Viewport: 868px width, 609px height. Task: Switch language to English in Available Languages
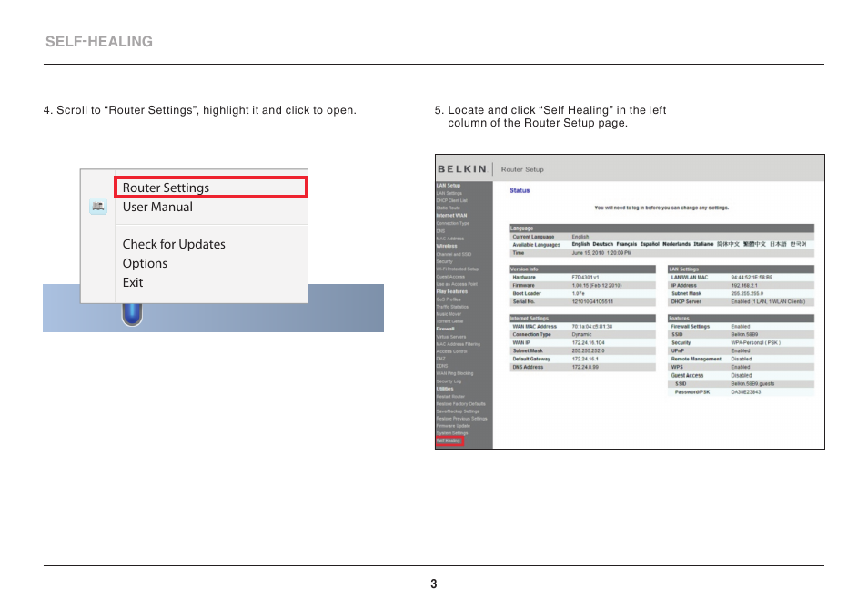580,244
